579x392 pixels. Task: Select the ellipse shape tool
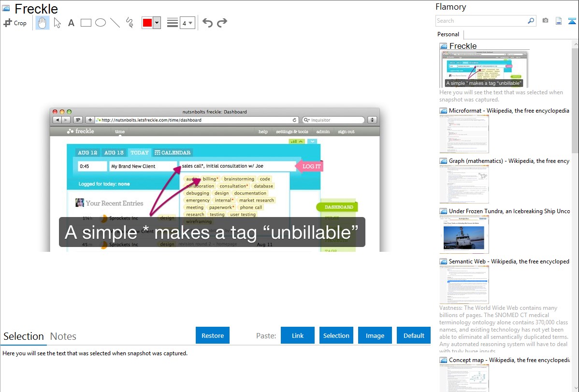tap(101, 23)
